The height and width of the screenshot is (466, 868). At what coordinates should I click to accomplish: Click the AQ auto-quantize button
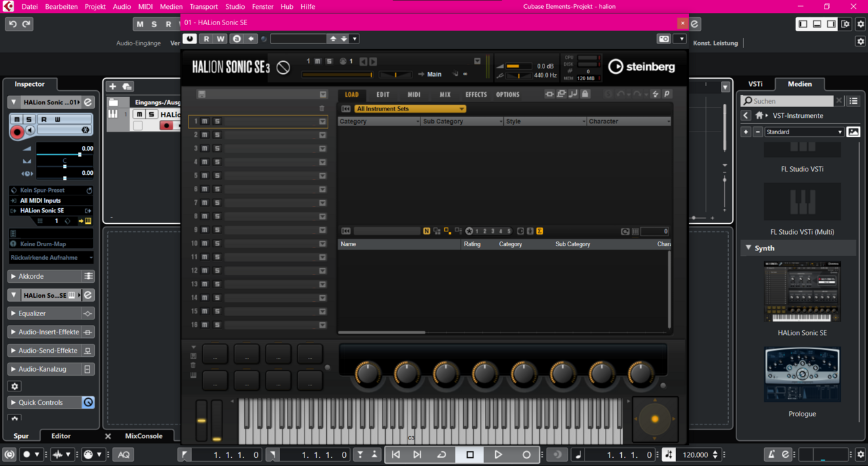[123, 454]
